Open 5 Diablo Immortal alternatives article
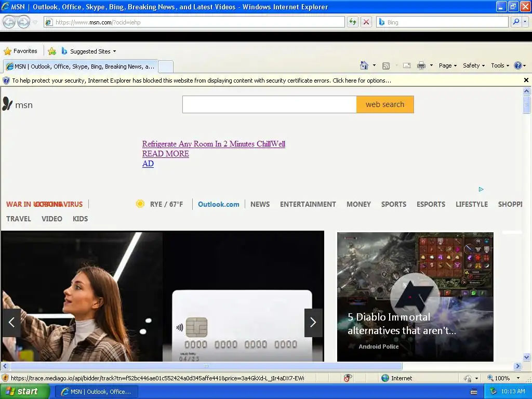Screen dimensions: 532x399 pyautogui.click(x=415, y=297)
